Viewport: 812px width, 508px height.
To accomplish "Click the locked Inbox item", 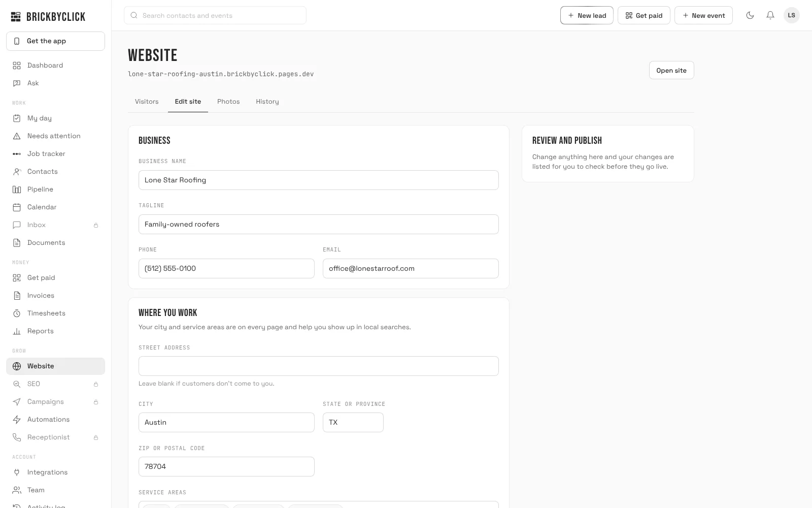I will [55, 225].
